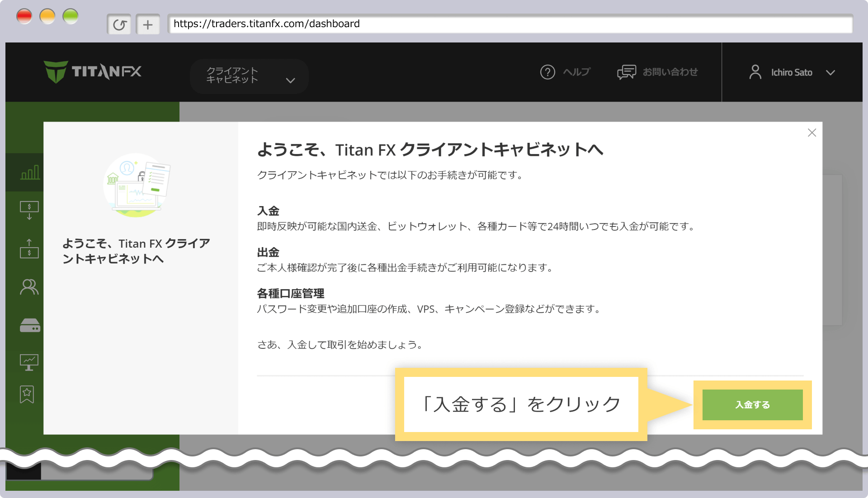Click the user profile icon

(x=755, y=72)
